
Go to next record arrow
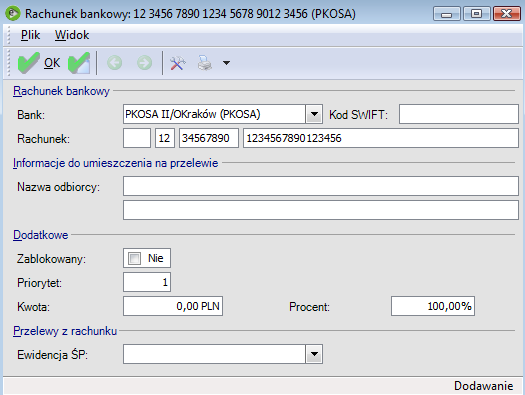click(x=145, y=63)
